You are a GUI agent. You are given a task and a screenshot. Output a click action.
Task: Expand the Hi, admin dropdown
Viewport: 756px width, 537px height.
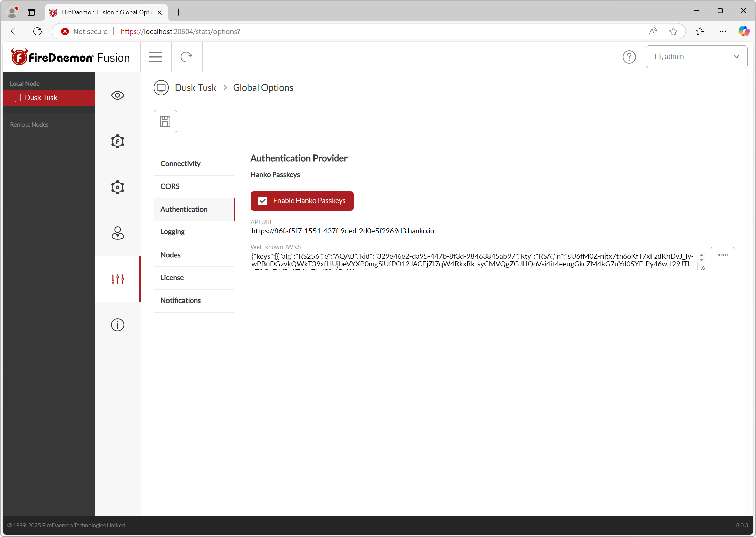[696, 56]
